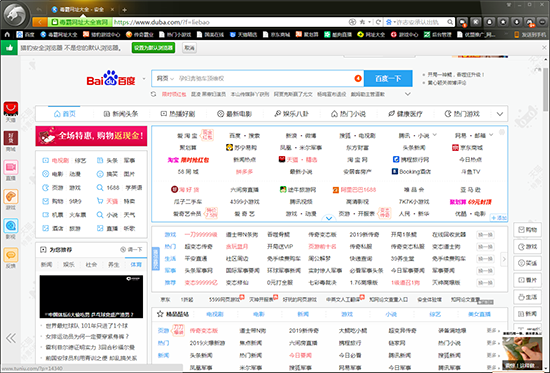Expand more navigation categories chevron
The width and height of the screenshot is (550, 373).
pos(500,114)
